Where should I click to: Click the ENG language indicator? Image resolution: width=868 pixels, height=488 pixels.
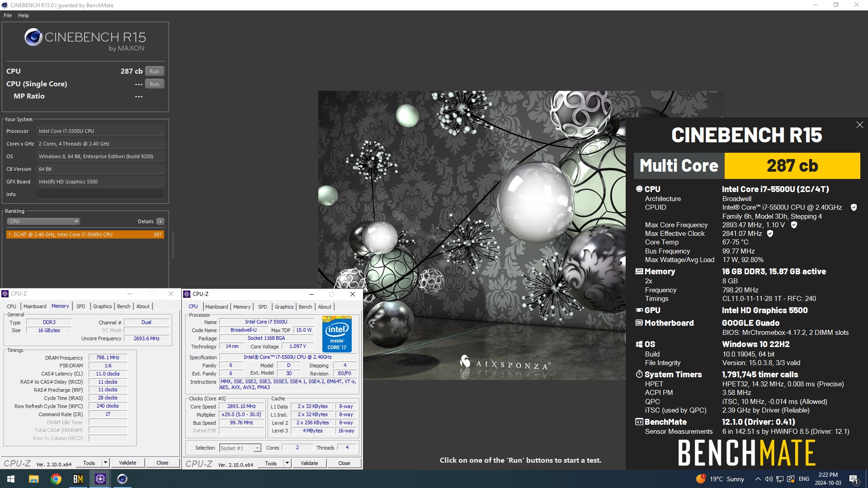804,479
